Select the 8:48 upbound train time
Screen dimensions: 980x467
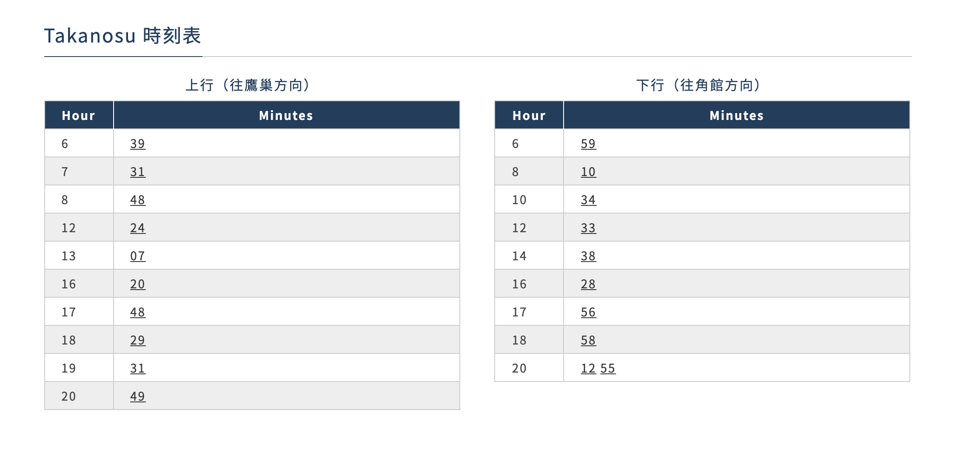[x=138, y=200]
